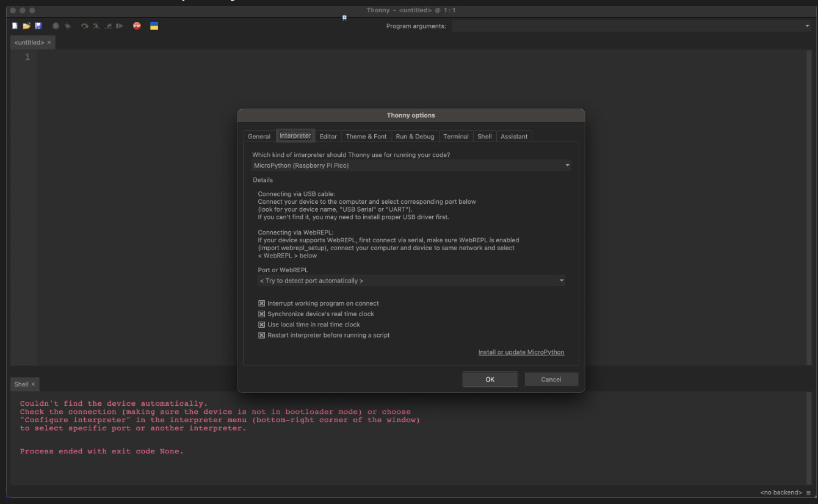Toggle Interrupt working program on connect
Viewport: 818px width, 504px height.
pos(262,303)
